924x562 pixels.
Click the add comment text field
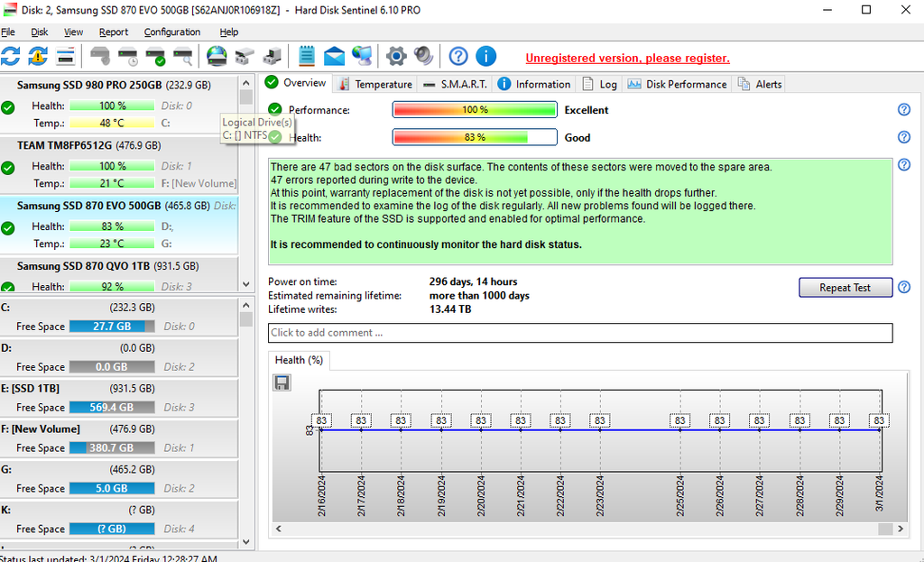coord(579,333)
